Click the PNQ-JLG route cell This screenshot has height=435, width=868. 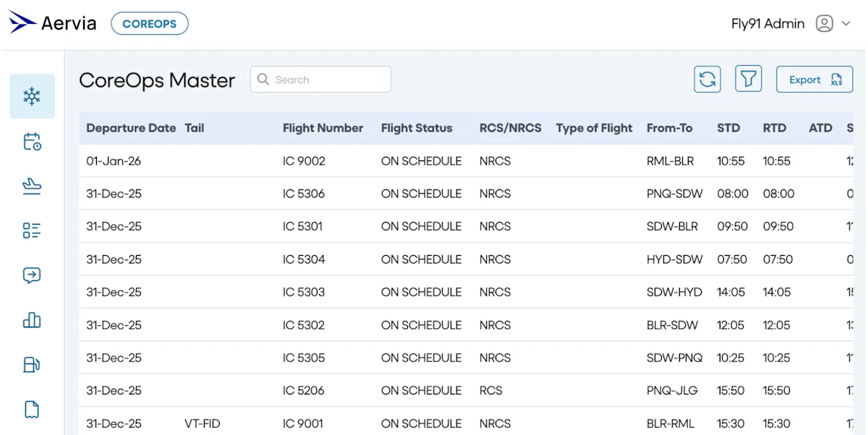point(673,390)
